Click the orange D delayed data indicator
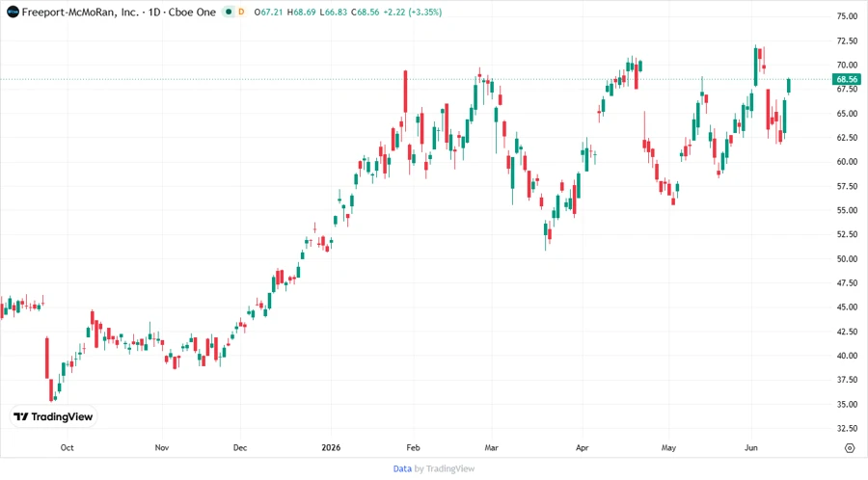Screen dimensions: 868x480 coord(241,13)
